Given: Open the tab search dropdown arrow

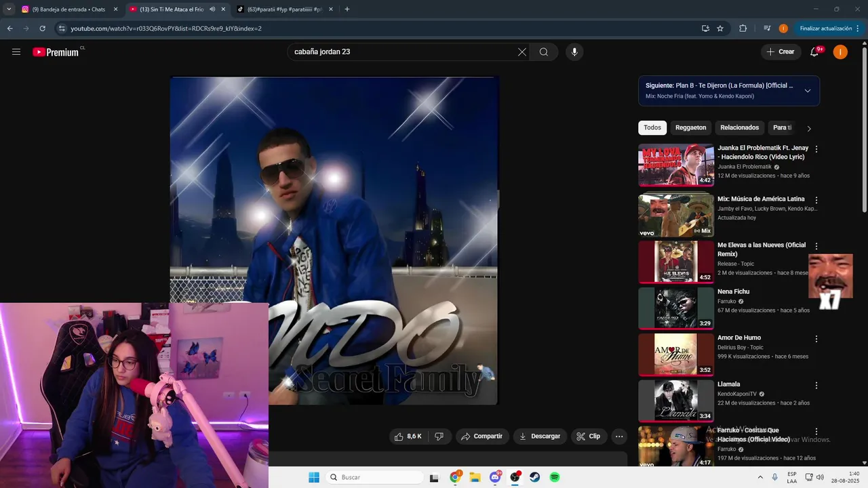Looking at the screenshot, I should pyautogui.click(x=9, y=9).
